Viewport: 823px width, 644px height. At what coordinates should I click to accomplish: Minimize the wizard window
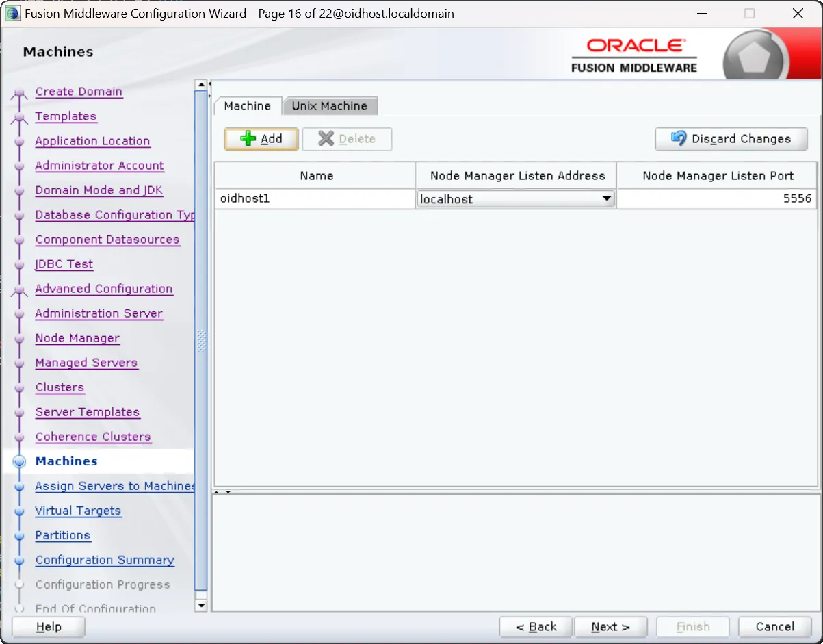coord(701,14)
